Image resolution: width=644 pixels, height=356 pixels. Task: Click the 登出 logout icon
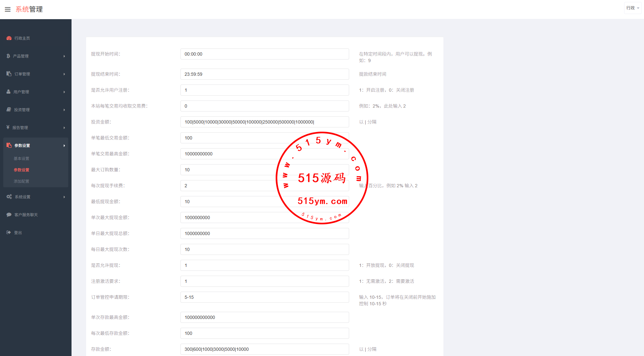(9, 232)
